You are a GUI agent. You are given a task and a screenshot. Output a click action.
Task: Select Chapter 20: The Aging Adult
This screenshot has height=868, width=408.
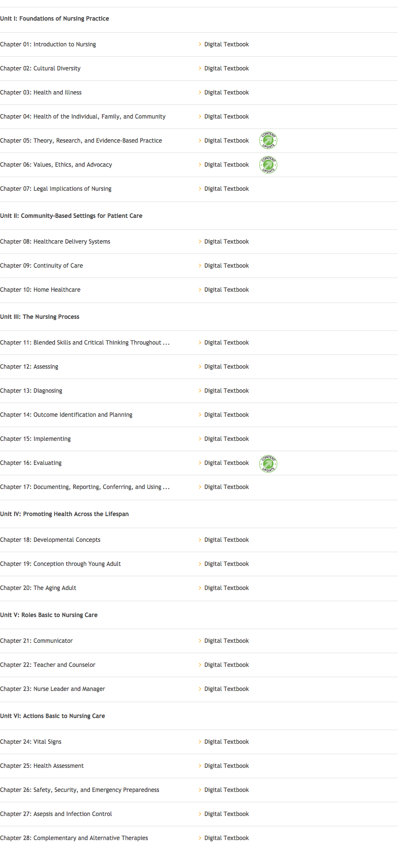click(x=38, y=588)
